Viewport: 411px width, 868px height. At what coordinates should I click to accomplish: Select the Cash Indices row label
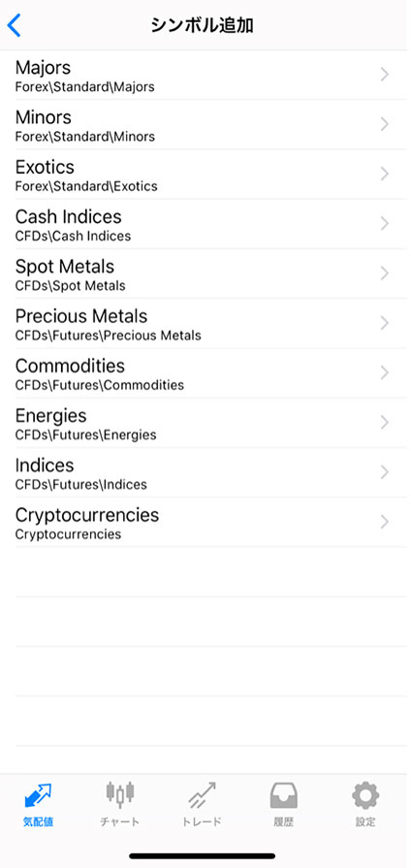coord(69,216)
